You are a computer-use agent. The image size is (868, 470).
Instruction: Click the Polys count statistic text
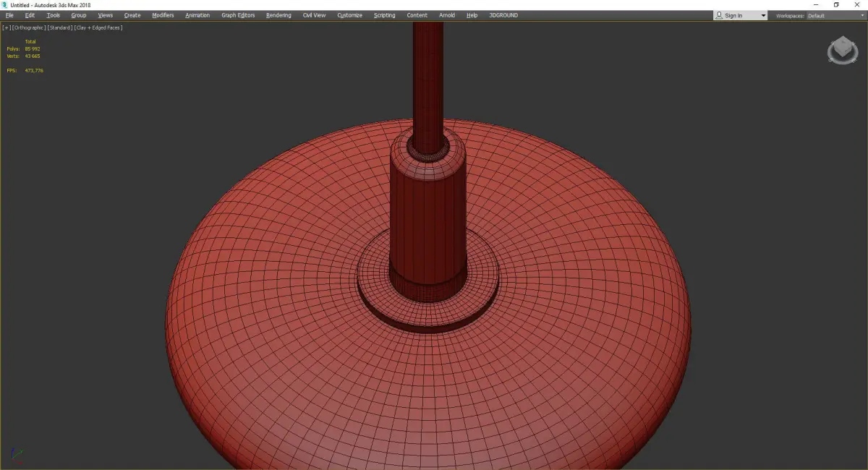[x=23, y=48]
